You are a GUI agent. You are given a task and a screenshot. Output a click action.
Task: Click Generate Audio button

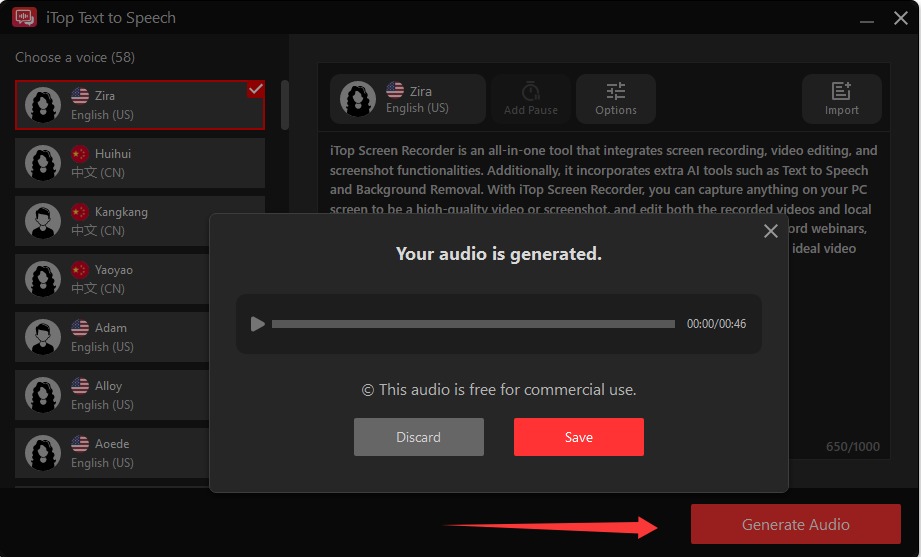tap(795, 524)
